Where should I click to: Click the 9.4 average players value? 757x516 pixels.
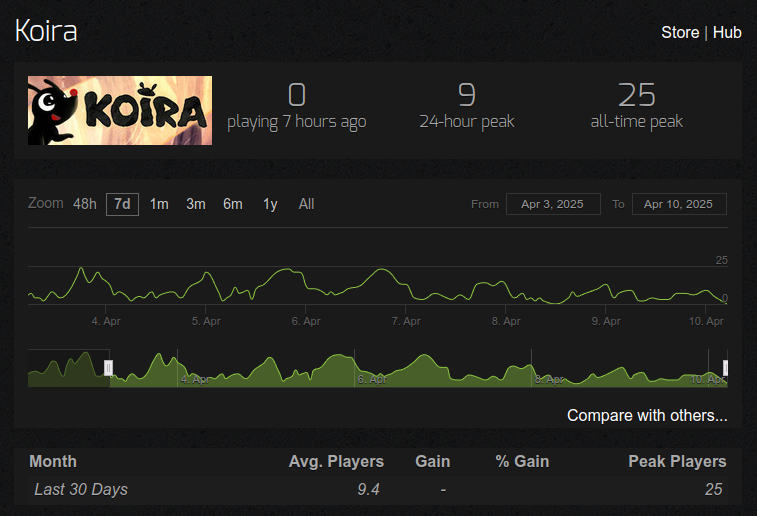[x=368, y=489]
